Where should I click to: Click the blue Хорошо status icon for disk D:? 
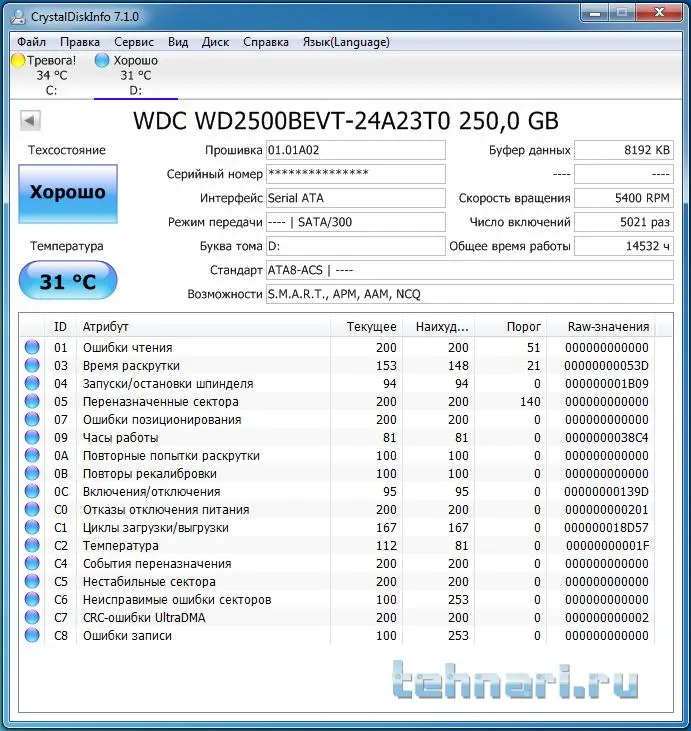tap(102, 60)
